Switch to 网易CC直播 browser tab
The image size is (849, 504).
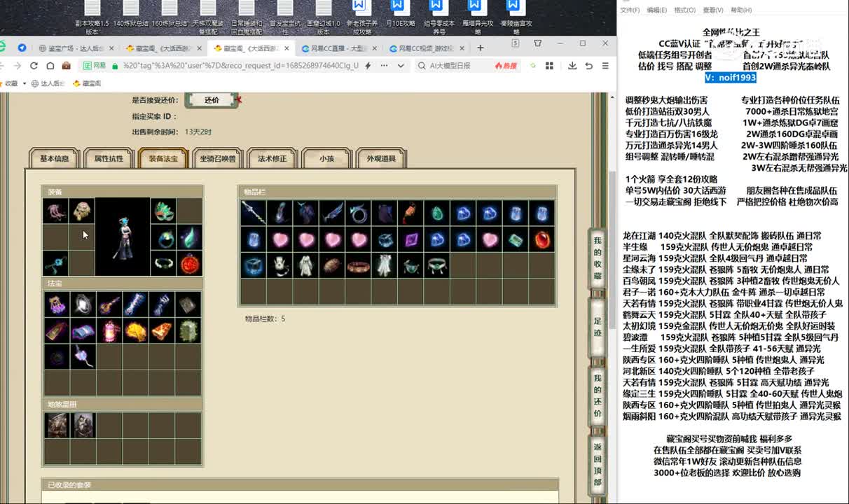pos(338,48)
